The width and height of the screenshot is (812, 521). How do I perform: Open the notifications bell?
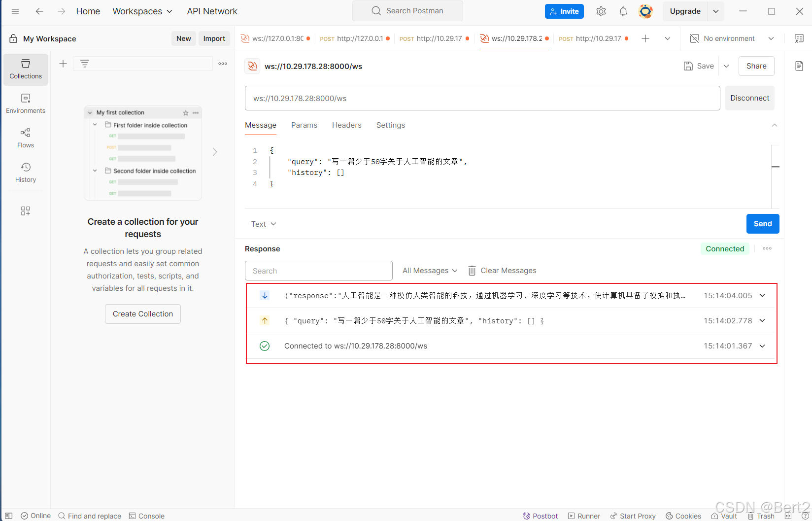(623, 11)
